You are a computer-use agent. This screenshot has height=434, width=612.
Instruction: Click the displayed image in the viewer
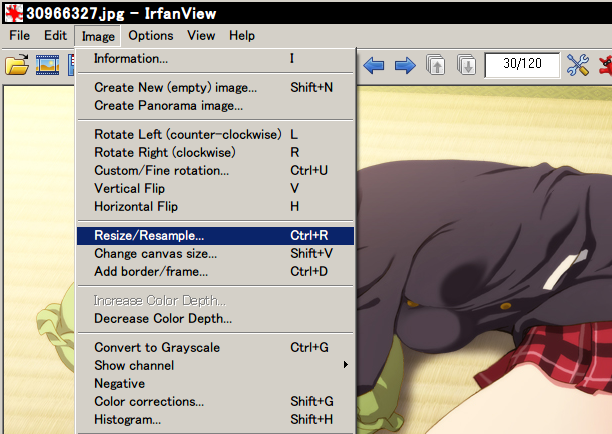pos(484,260)
